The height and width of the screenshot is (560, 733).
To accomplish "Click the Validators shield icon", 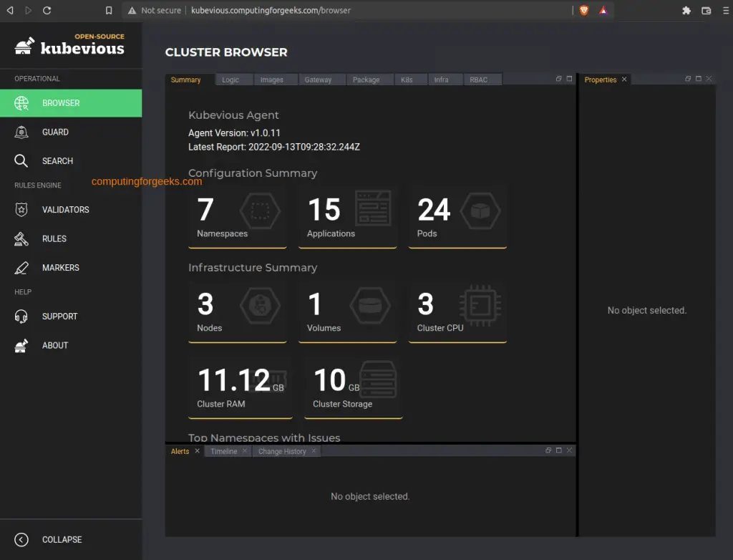I will [21, 210].
